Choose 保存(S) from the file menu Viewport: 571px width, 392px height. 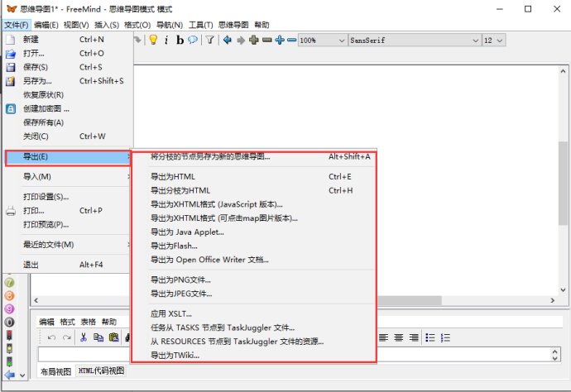coord(67,67)
